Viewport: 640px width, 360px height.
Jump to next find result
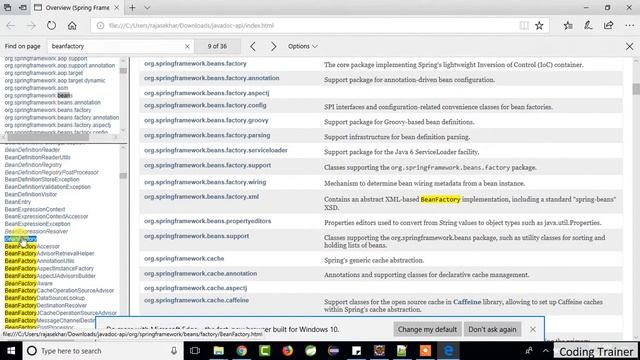pos(273,46)
